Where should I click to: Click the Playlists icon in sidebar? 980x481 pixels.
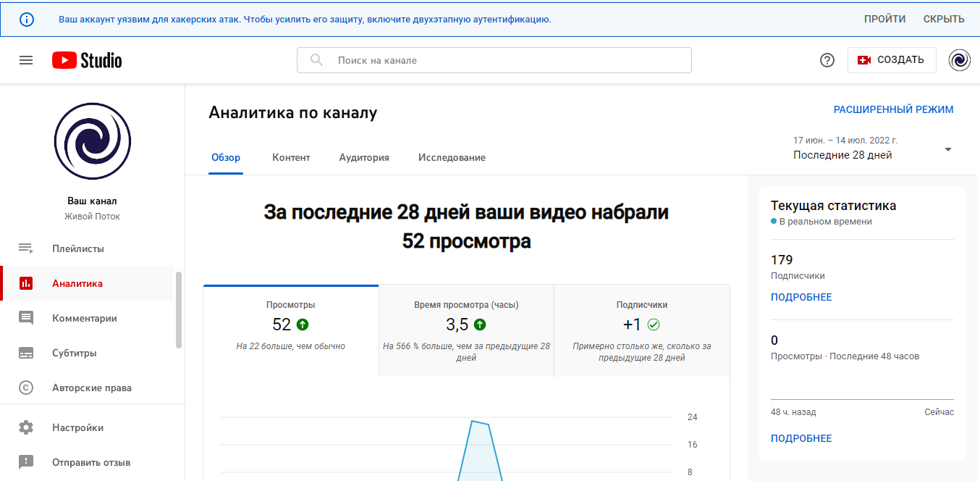26,248
